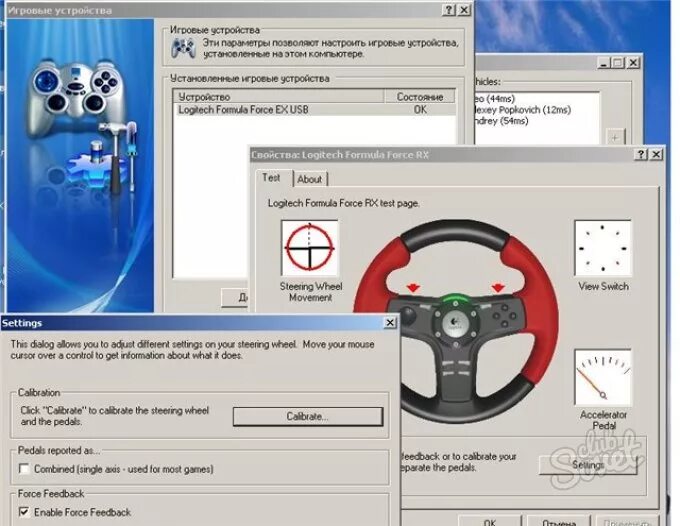Image resolution: width=680 pixels, height=526 pixels.
Task: Click the Steering Wheel Movement crosshair indicator
Action: (310, 248)
